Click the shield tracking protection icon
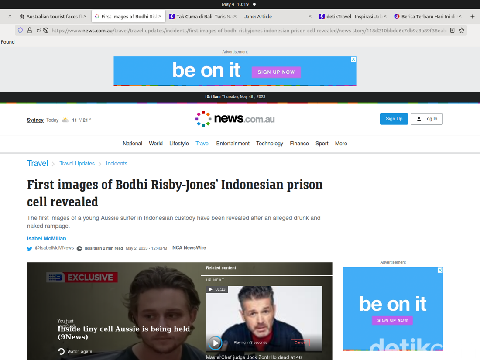This screenshot has width=480, height=360. pos(20,30)
